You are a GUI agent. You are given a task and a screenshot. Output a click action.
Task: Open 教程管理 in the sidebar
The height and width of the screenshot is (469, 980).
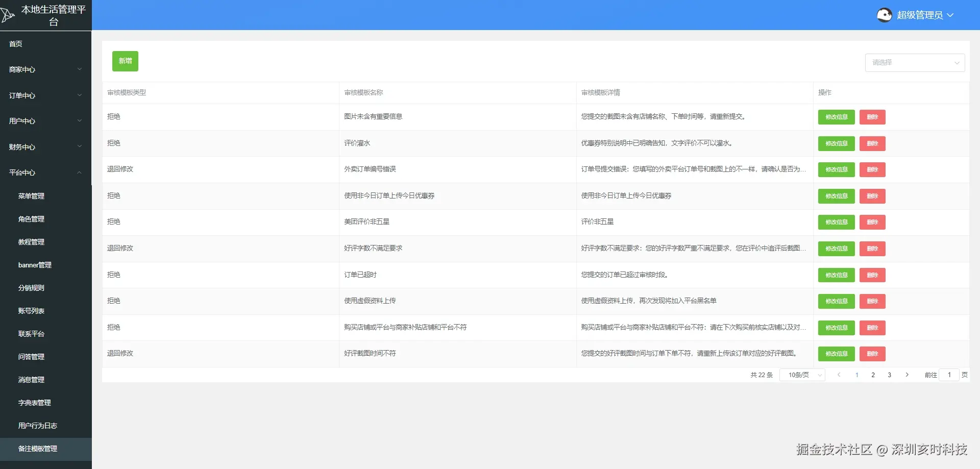coord(46,242)
